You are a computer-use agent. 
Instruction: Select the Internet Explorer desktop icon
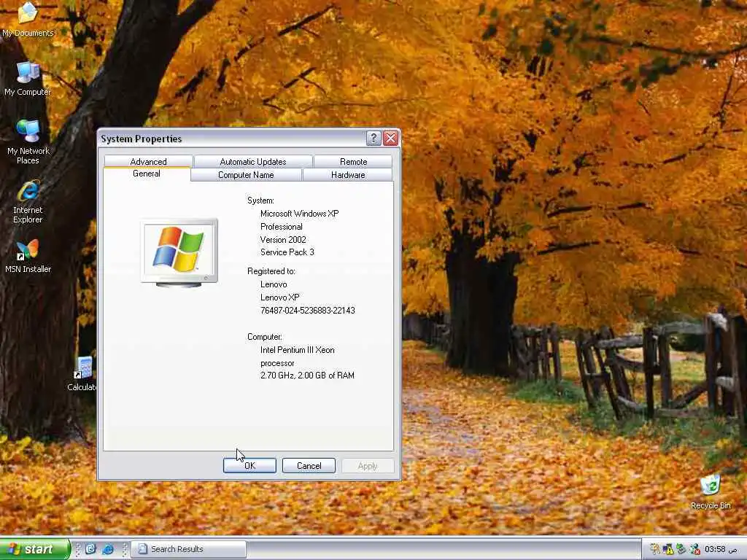click(x=28, y=202)
